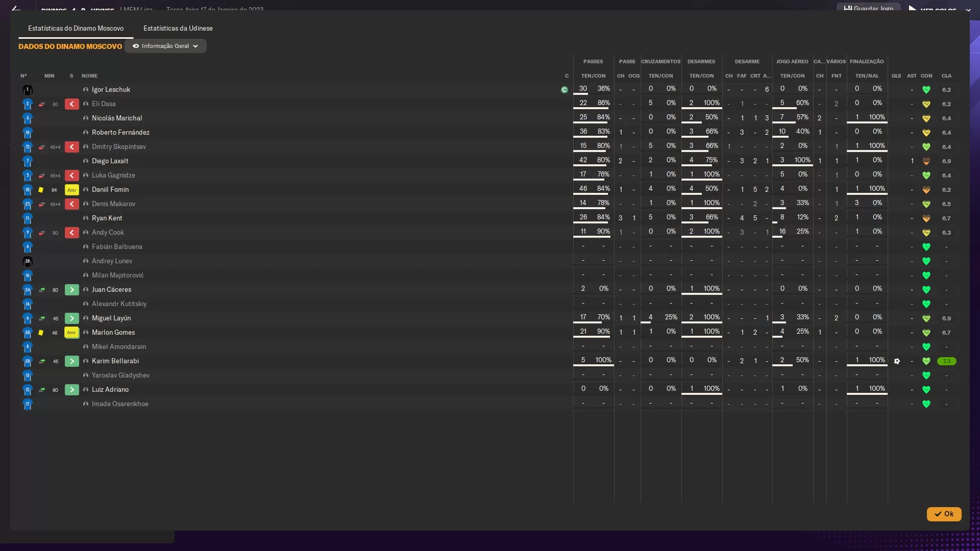Open Nicolás Marichal player profile
This screenshot has height=551, width=980.
[117, 118]
